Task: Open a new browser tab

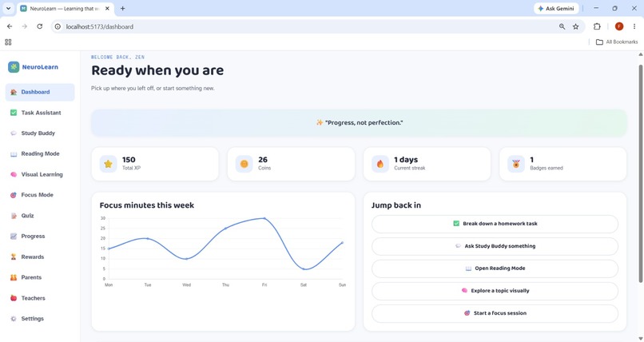Action: 122,8
